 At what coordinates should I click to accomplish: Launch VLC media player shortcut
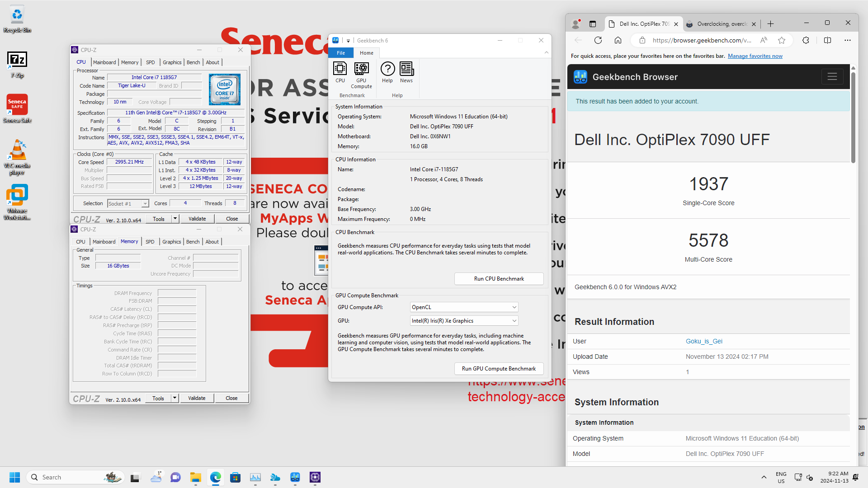point(17,157)
